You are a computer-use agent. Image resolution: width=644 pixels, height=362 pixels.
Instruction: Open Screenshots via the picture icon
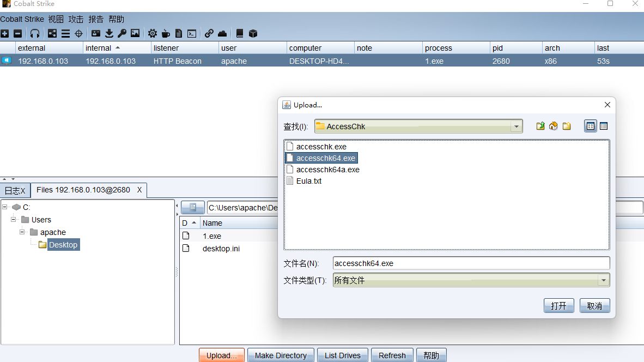click(x=135, y=34)
